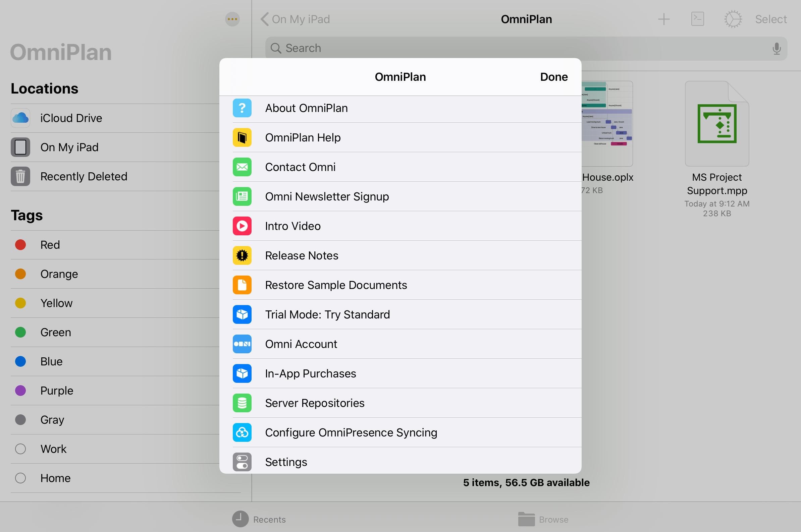Open the House.oplx Gantt thumbnail
The width and height of the screenshot is (801, 532).
[607, 123]
